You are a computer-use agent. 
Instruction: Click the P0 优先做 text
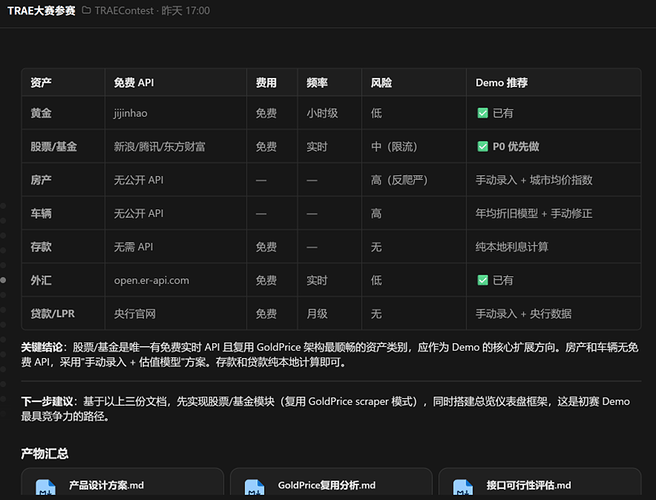tap(516, 146)
